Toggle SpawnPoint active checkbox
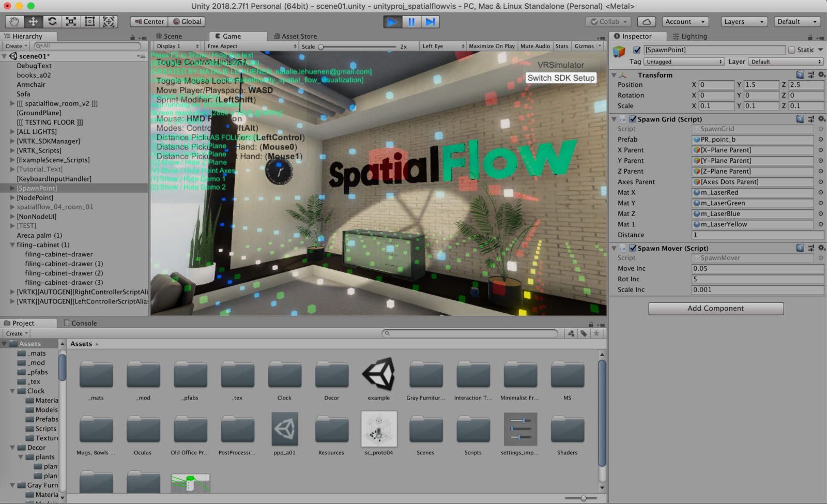 [637, 50]
